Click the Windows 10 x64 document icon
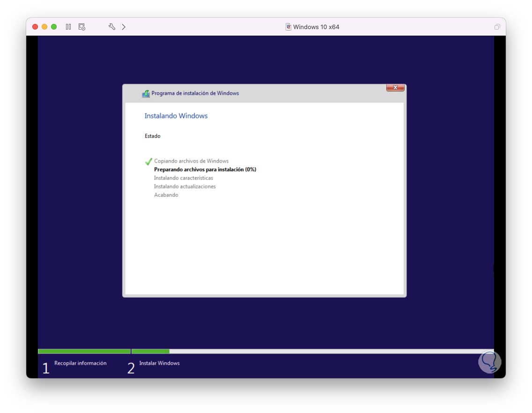The height and width of the screenshot is (413, 532). pos(288,27)
